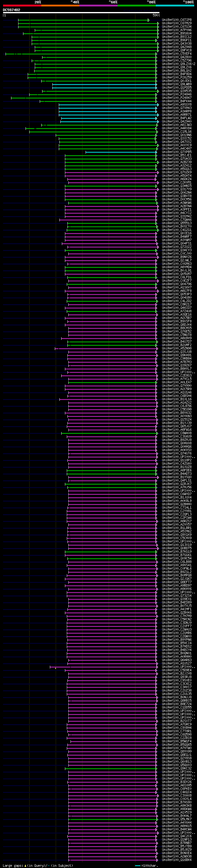The image size is (197, 868).
Task: Select label UniRef100_B8HYL7
Action: (x=177, y=369)
